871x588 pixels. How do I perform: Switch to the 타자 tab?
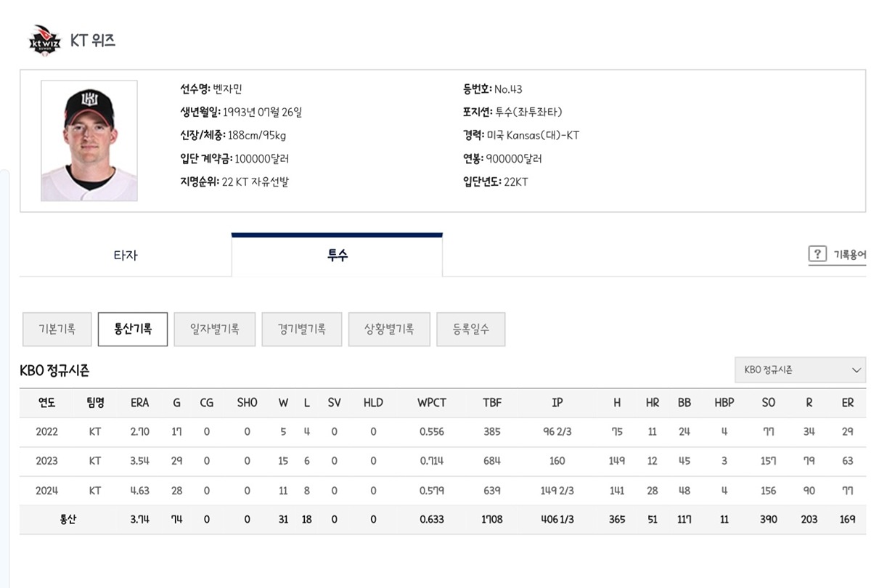[126, 256]
